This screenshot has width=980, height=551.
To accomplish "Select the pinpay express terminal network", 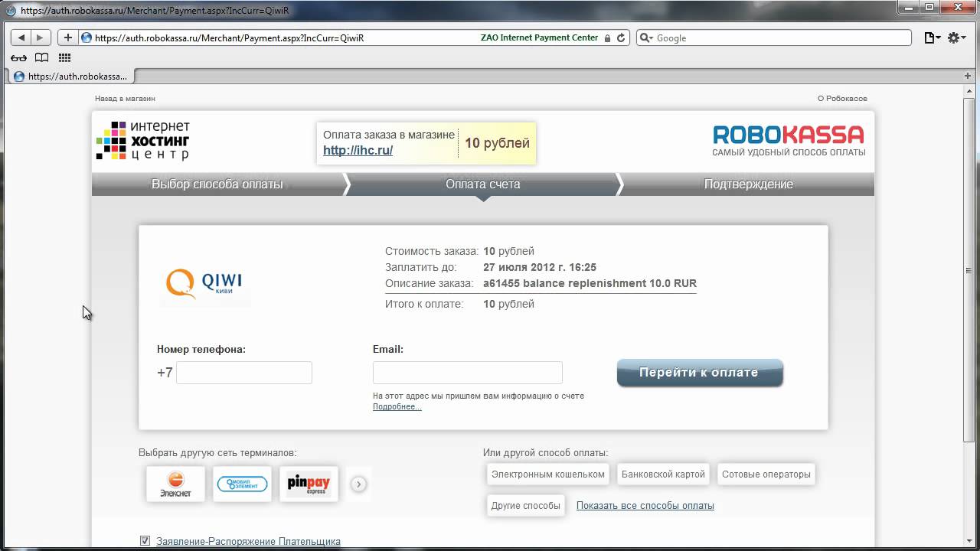I will point(309,484).
